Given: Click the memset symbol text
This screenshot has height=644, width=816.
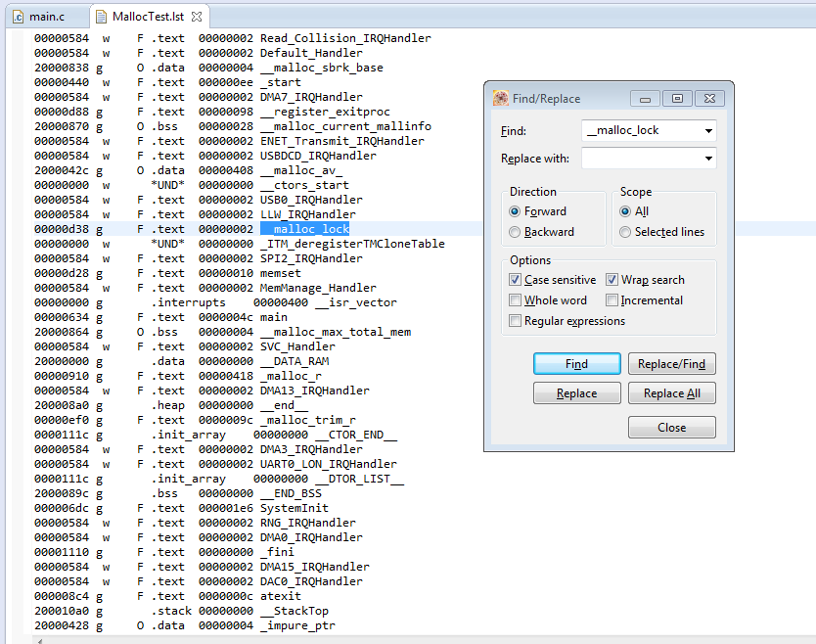Looking at the screenshot, I should [281, 273].
